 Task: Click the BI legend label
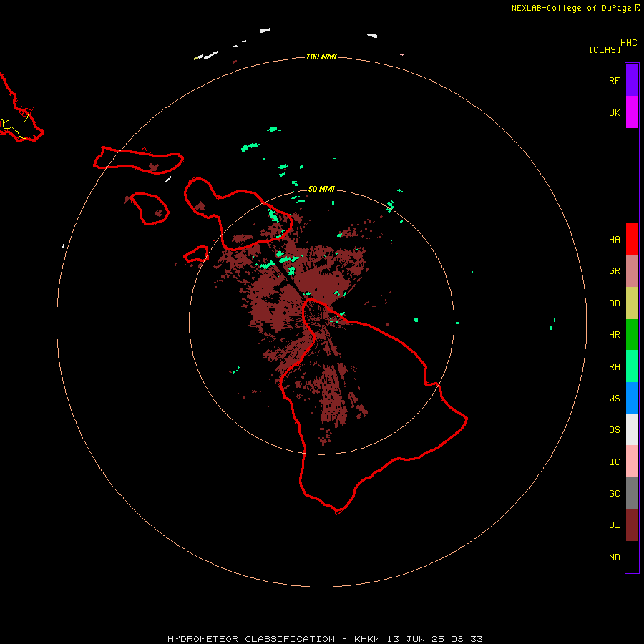pyautogui.click(x=614, y=525)
